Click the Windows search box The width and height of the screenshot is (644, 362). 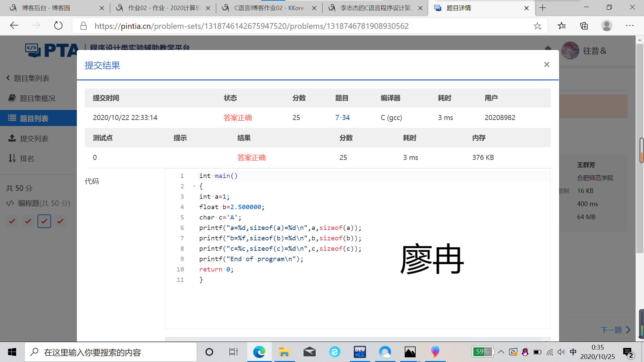(111, 352)
